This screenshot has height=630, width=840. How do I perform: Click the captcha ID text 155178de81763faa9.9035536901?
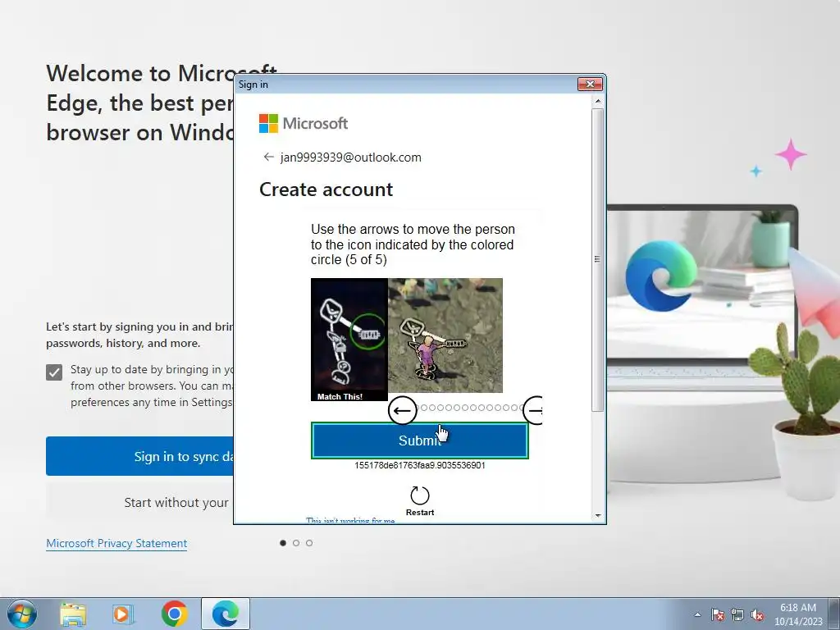coord(419,465)
